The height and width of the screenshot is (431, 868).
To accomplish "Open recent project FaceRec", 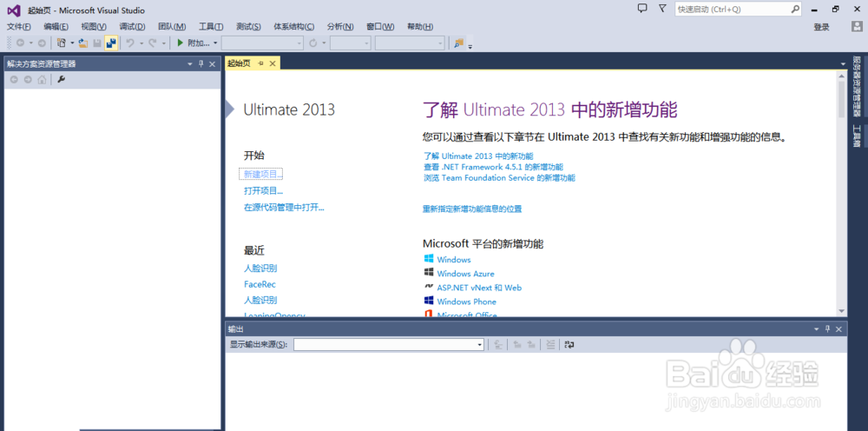I will coord(260,284).
